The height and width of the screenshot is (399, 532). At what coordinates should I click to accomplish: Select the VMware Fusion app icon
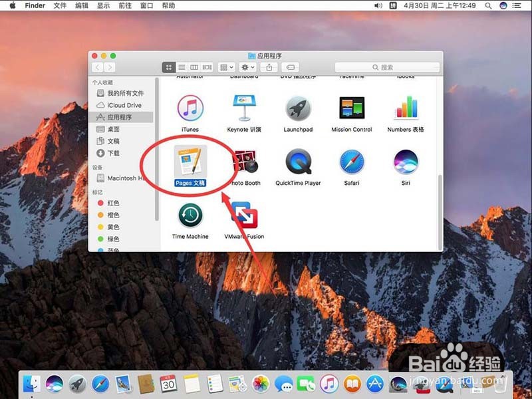245,215
